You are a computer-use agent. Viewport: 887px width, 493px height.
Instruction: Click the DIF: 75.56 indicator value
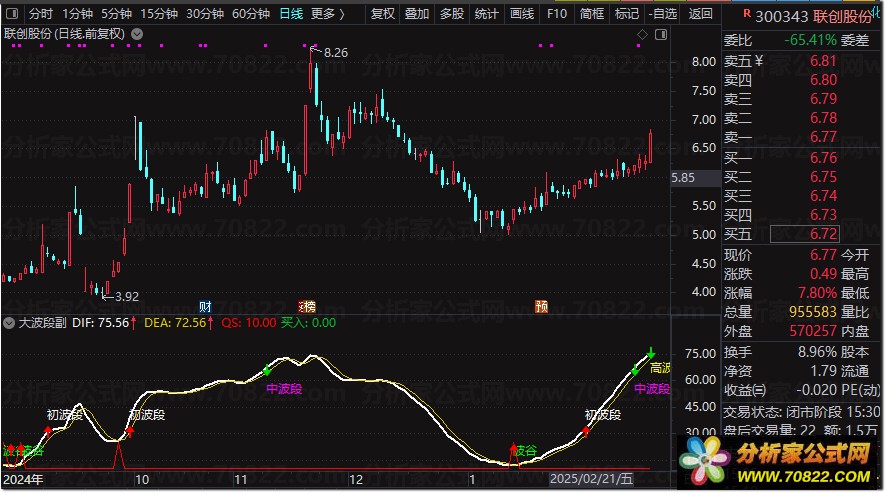pyautogui.click(x=101, y=323)
